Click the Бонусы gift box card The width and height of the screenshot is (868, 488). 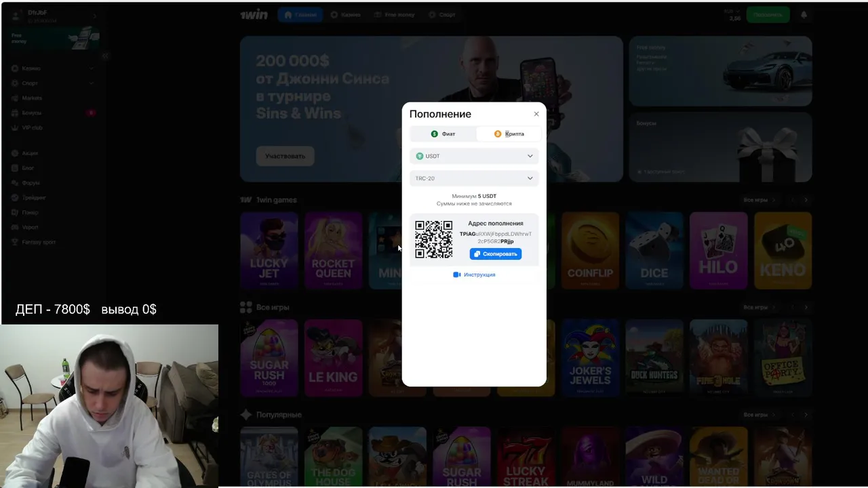[x=720, y=147]
